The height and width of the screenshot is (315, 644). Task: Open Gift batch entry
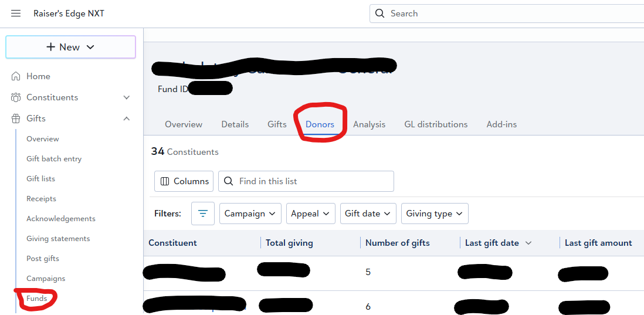[x=54, y=159]
